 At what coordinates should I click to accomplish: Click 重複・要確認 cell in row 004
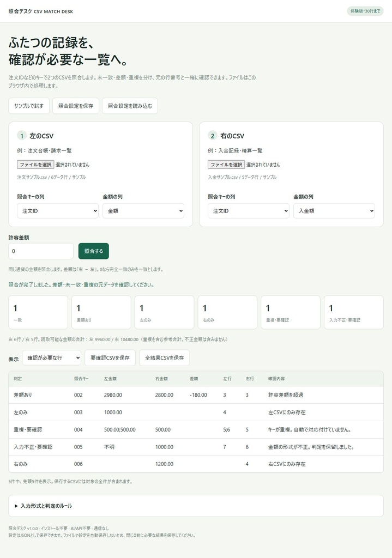pyautogui.click(x=28, y=429)
